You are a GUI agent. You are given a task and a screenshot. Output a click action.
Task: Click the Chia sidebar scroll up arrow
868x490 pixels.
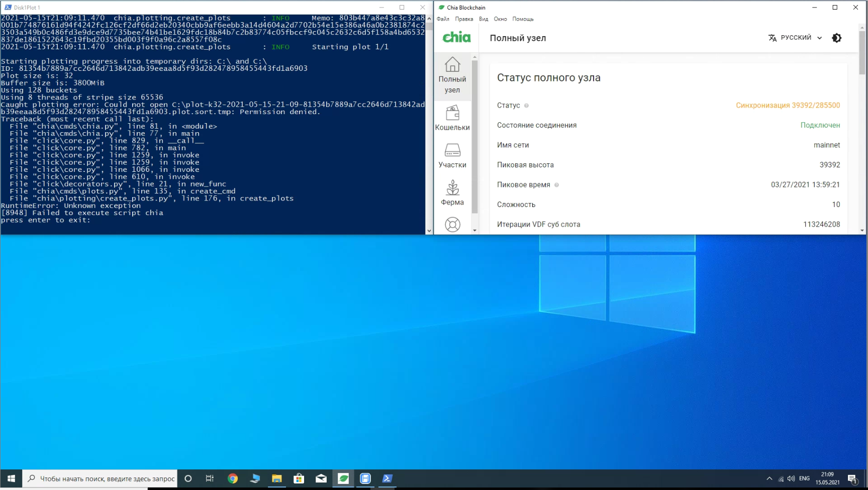(x=475, y=57)
